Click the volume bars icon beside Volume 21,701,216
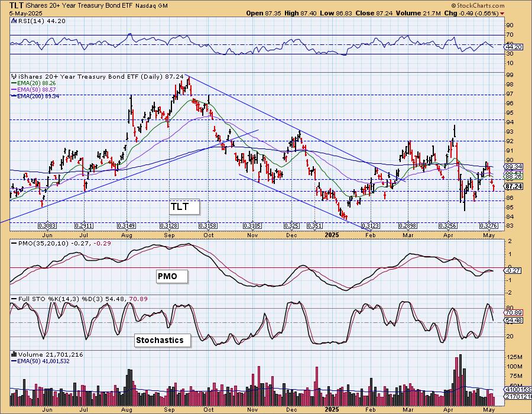 tap(14, 355)
